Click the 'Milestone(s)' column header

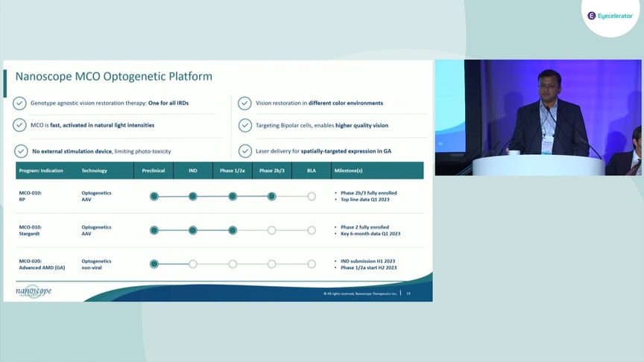(348, 171)
